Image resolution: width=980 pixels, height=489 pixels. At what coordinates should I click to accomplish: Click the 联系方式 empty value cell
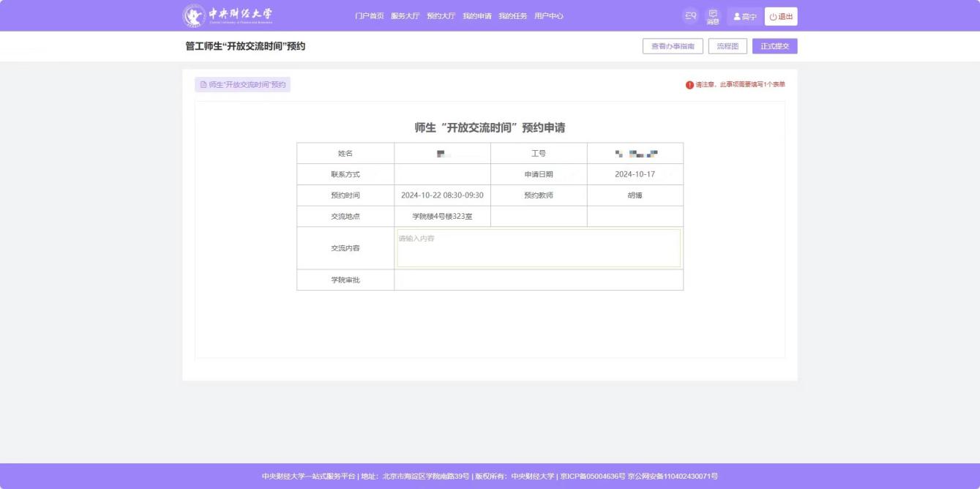click(442, 175)
